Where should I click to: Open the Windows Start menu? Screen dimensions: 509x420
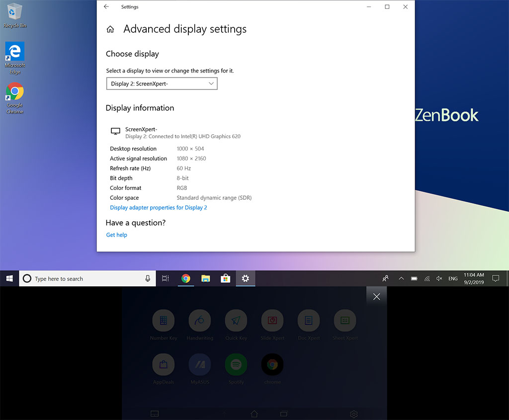9,278
